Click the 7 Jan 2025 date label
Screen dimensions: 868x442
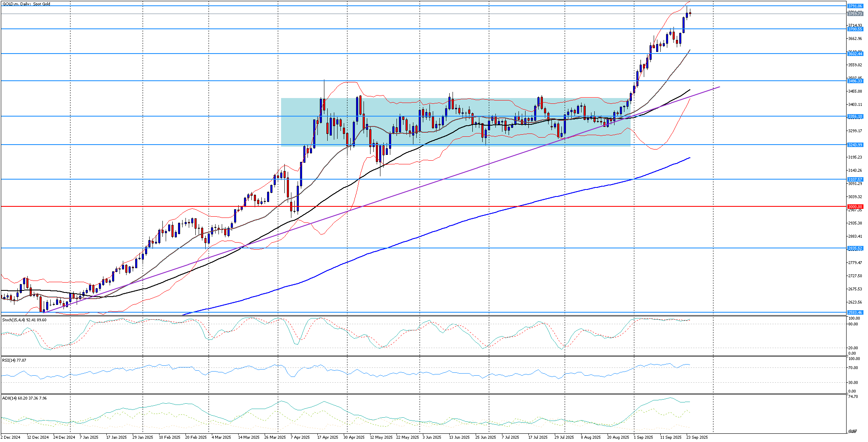pyautogui.click(x=89, y=437)
